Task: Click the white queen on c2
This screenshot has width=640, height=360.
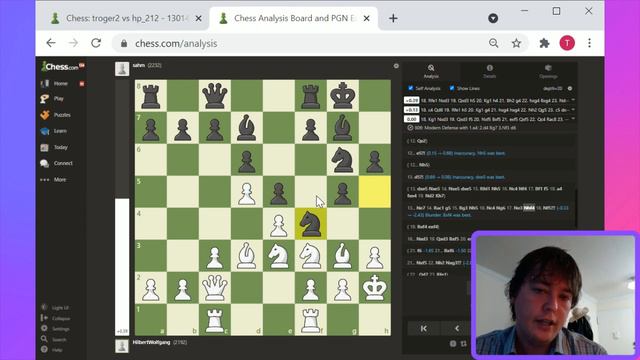Action: tap(215, 288)
